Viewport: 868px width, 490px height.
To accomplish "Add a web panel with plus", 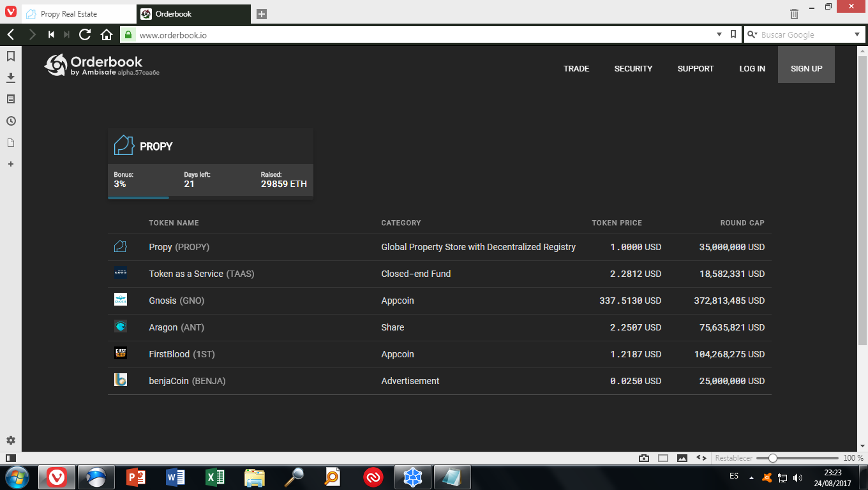I will [11, 164].
